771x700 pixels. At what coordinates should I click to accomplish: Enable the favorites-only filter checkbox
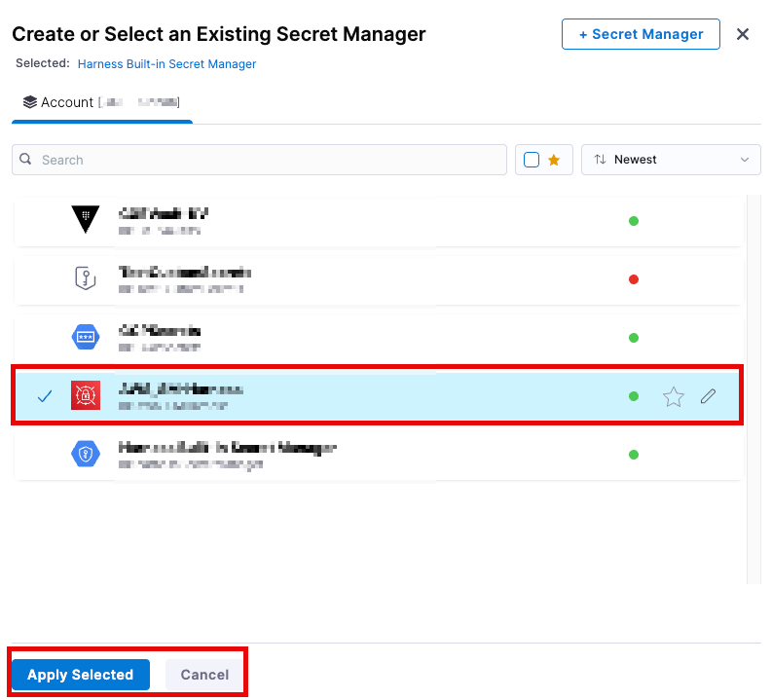tap(532, 160)
